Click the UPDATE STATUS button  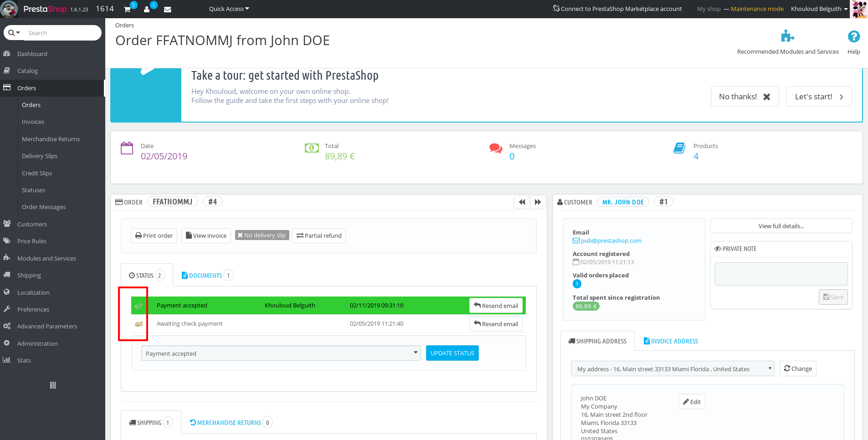coord(452,353)
